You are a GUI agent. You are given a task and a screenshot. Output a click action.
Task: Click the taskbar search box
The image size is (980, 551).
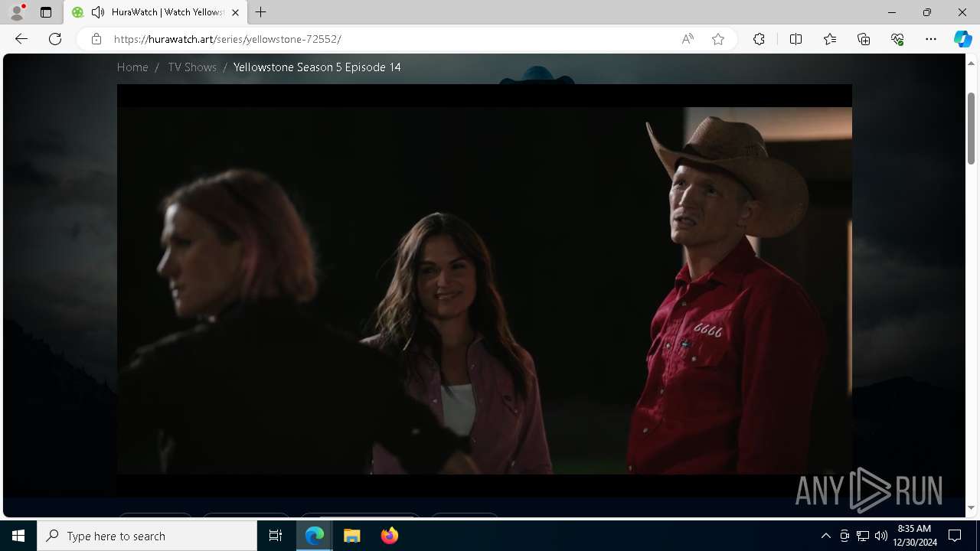click(147, 536)
